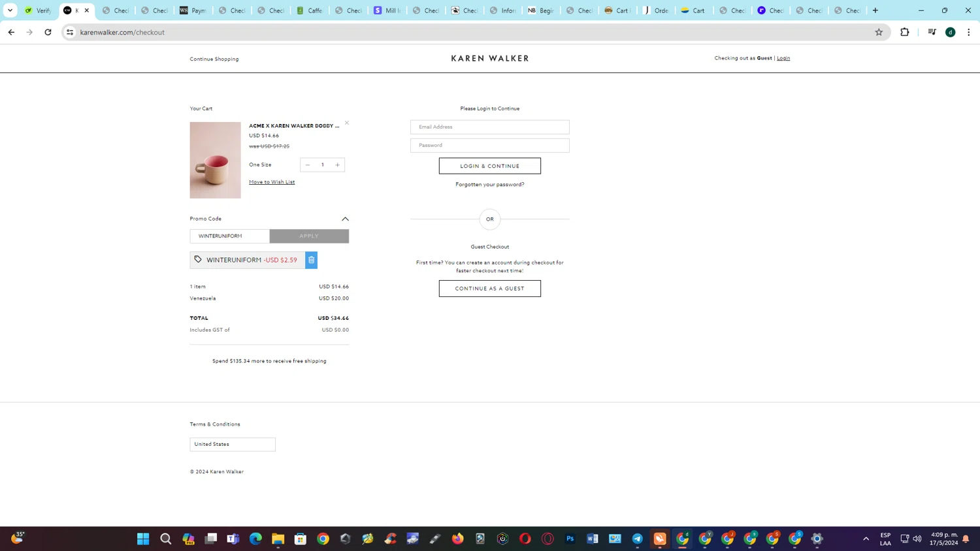Open the Chrome three-dot menu
This screenshot has height=551, width=980.
pyautogui.click(x=969, y=32)
